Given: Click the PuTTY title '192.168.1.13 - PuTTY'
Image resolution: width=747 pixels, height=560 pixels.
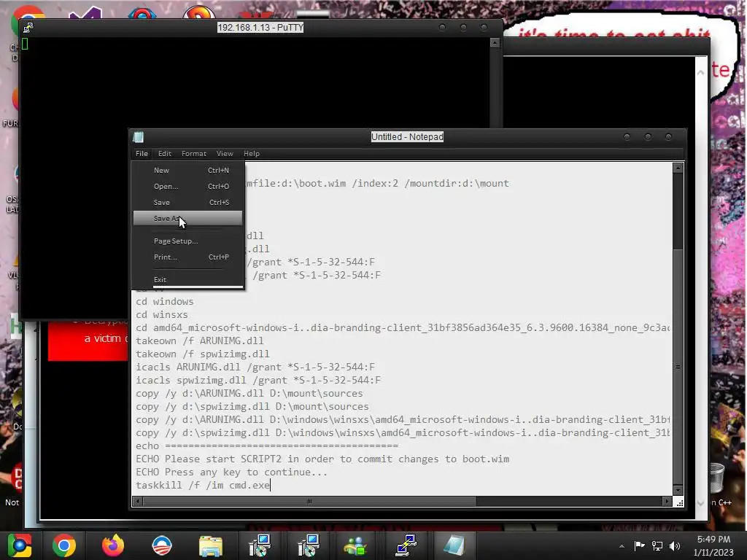Looking at the screenshot, I should pyautogui.click(x=260, y=28).
